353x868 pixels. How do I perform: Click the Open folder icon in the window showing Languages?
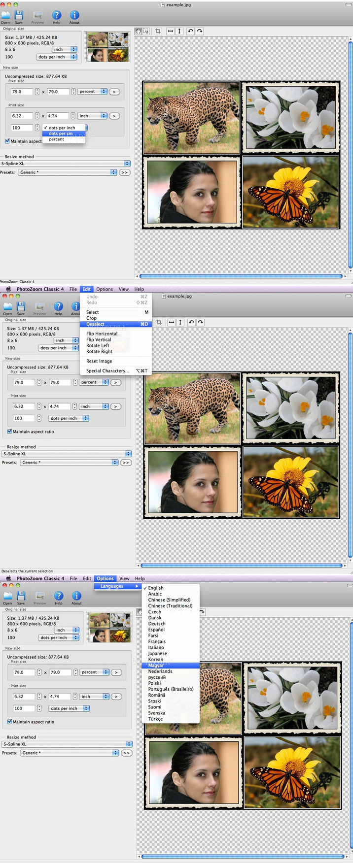pyautogui.click(x=8, y=596)
